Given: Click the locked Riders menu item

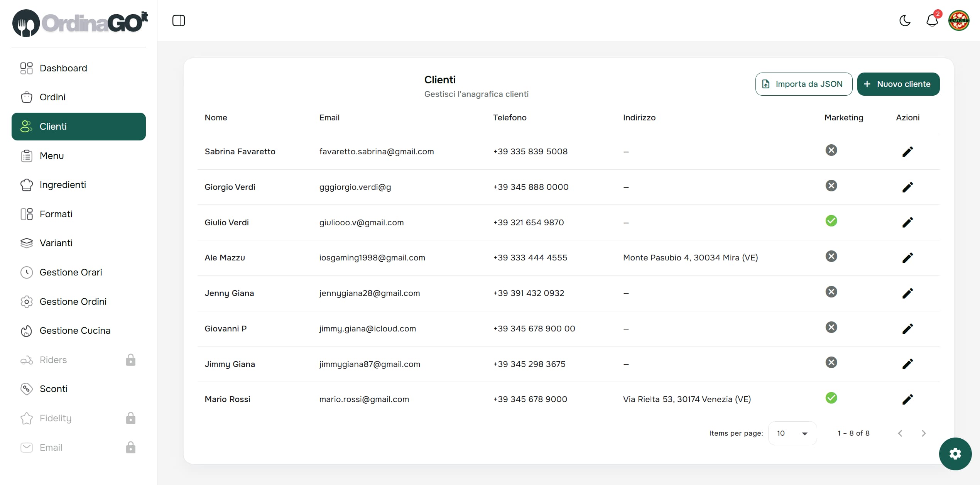Looking at the screenshot, I should point(79,360).
